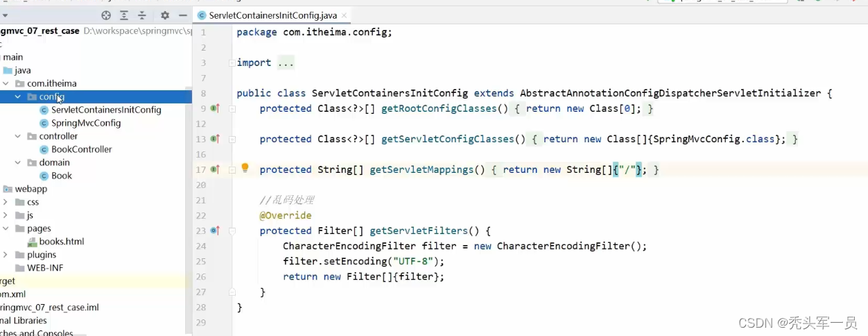Click the override gutter icon on line 13

click(x=215, y=139)
